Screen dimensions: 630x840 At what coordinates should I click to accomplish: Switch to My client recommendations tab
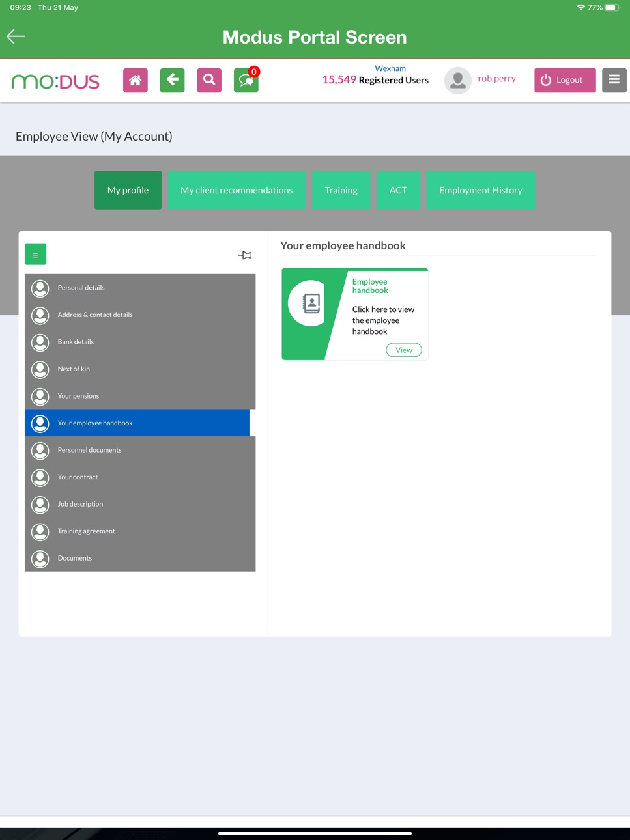(x=236, y=190)
